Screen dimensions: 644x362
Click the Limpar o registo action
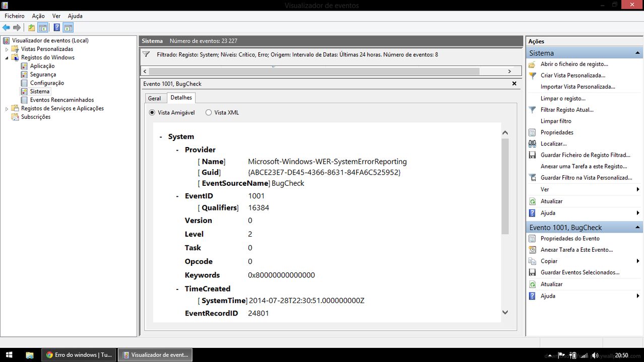click(x=563, y=99)
